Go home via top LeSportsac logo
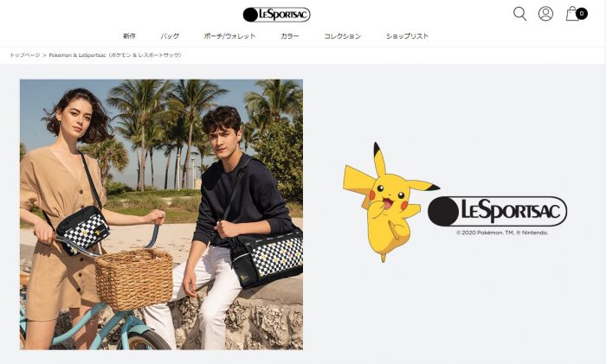 point(276,15)
